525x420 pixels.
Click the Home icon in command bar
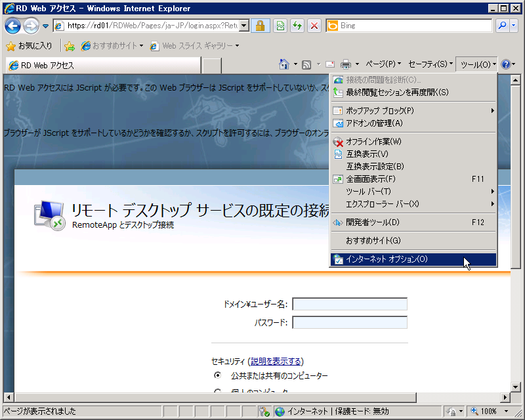pyautogui.click(x=284, y=64)
